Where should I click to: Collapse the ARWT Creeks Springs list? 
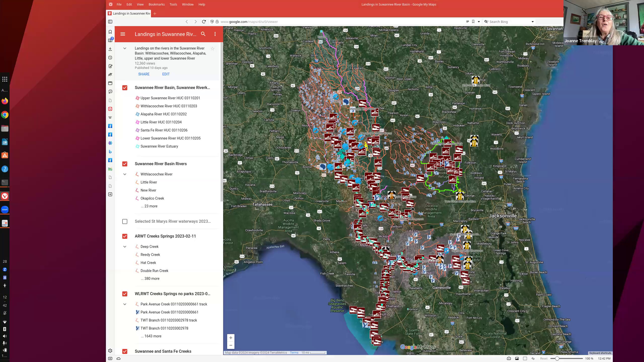(125, 247)
